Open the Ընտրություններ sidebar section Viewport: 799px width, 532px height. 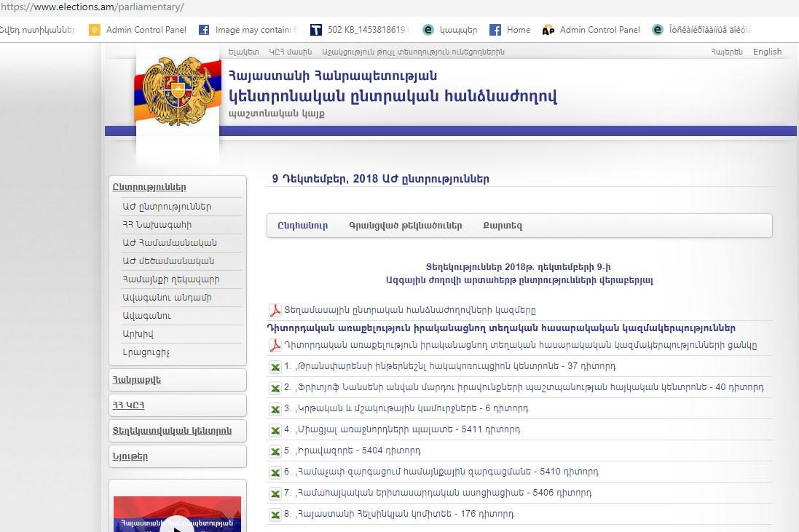click(149, 187)
